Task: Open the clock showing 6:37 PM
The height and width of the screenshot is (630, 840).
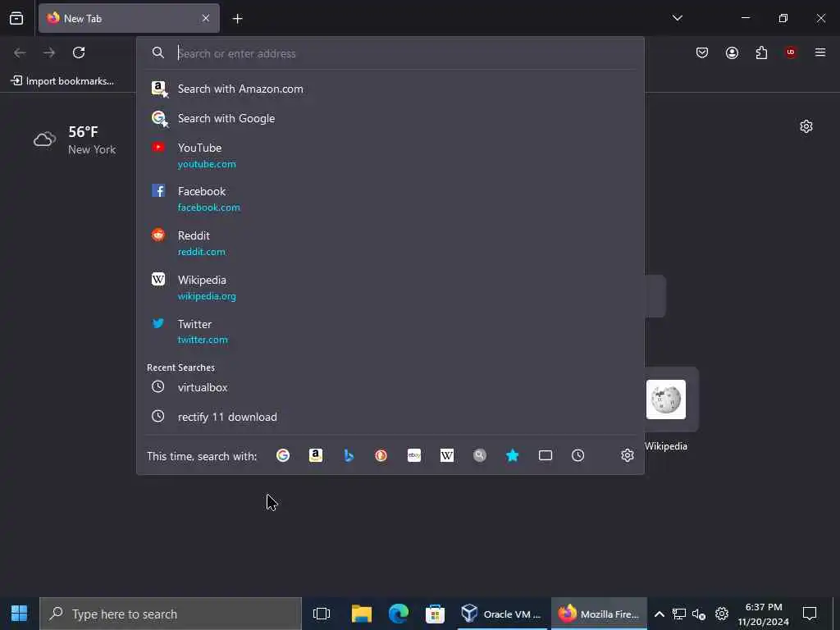Action: pyautogui.click(x=764, y=614)
